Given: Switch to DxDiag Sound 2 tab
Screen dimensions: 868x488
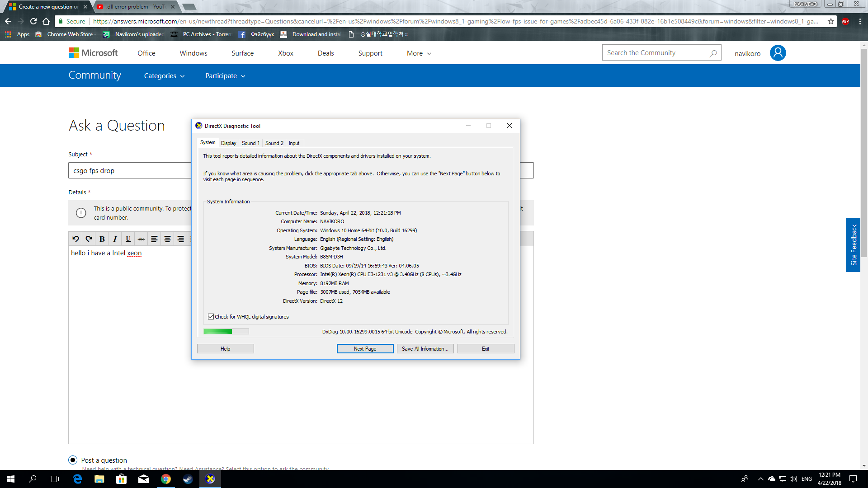Looking at the screenshot, I should click(x=274, y=143).
